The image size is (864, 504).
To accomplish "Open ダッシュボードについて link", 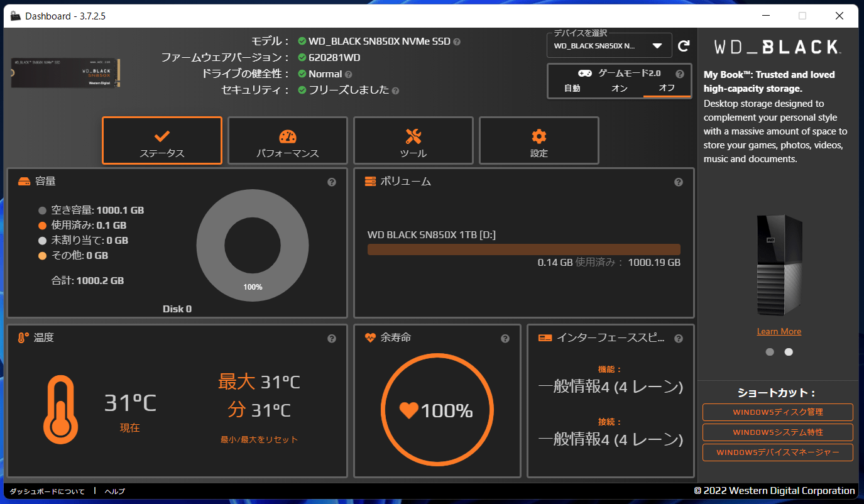I will [47, 491].
